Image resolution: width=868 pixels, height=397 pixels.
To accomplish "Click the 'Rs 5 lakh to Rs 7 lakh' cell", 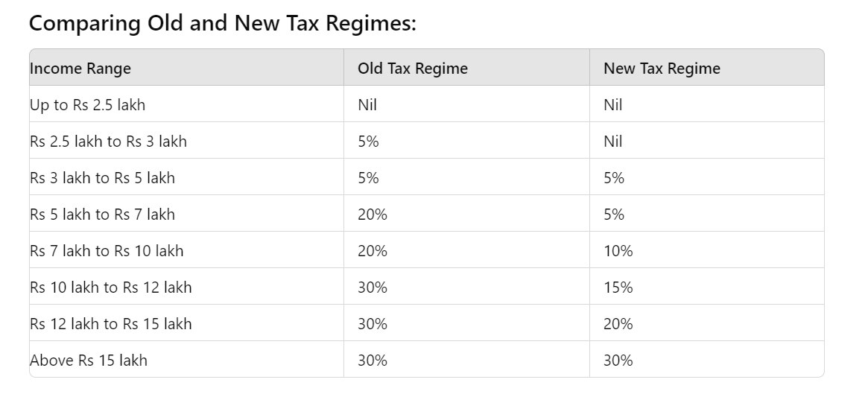I will (x=103, y=215).
